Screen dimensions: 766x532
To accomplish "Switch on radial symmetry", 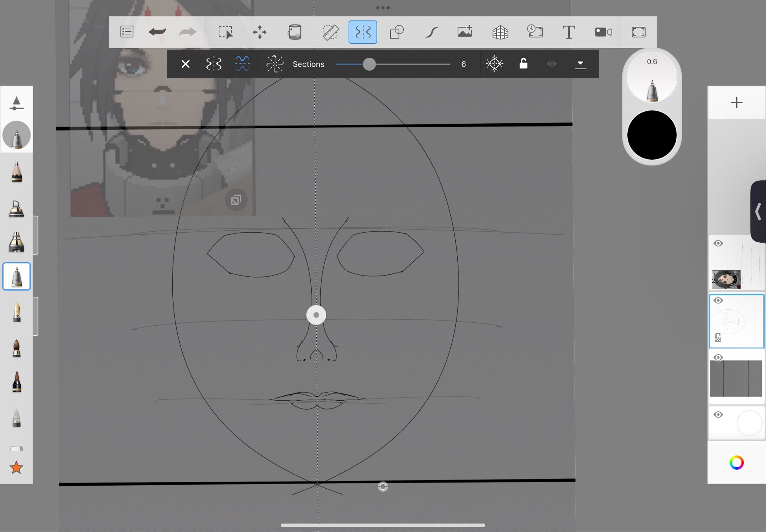I will coord(275,64).
